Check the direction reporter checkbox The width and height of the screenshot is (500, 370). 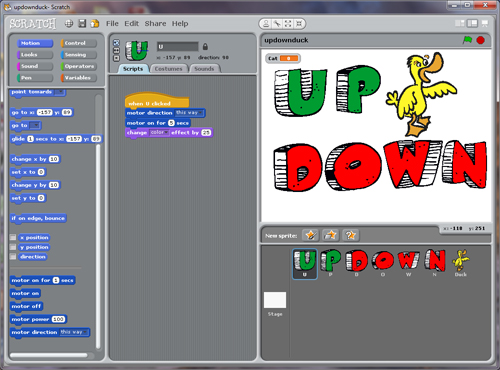[x=13, y=257]
